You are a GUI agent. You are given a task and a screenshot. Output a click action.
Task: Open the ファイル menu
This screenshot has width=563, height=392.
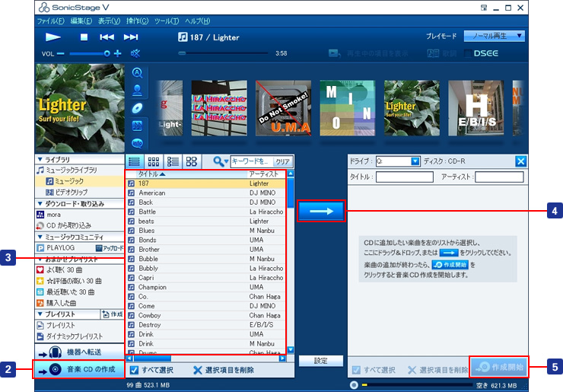(51, 21)
